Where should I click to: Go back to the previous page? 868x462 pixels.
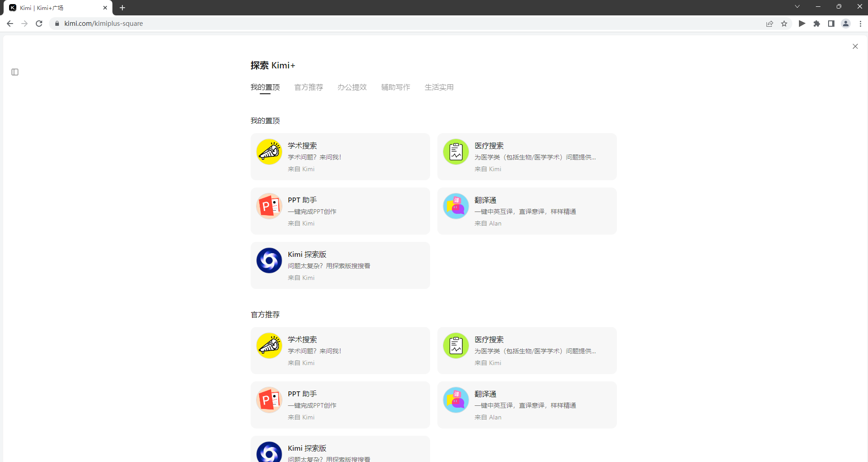[x=10, y=24]
